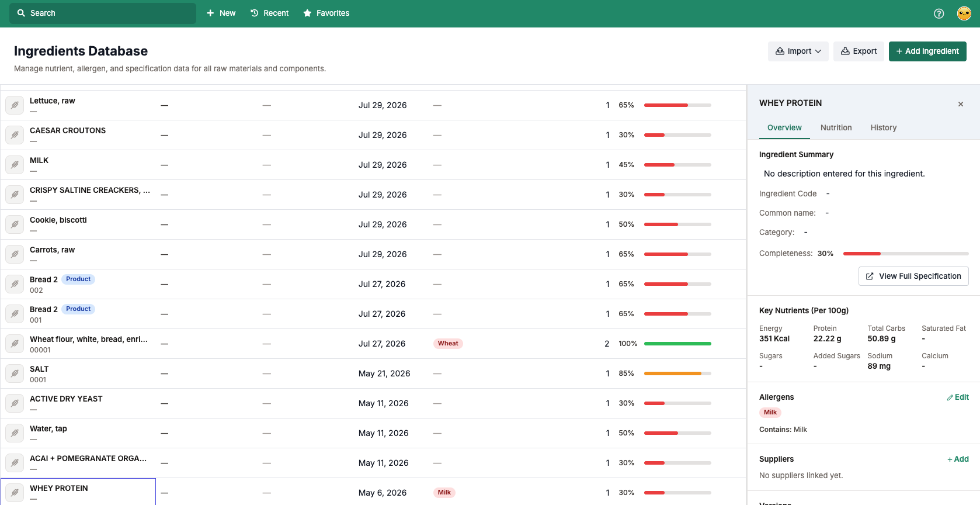The image size is (980, 505).
Task: Click the '351 Kcal' energy value
Action: [x=774, y=339]
